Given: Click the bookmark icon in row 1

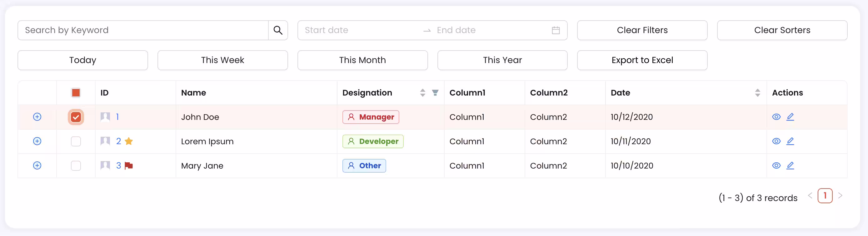Looking at the screenshot, I should pos(105,117).
